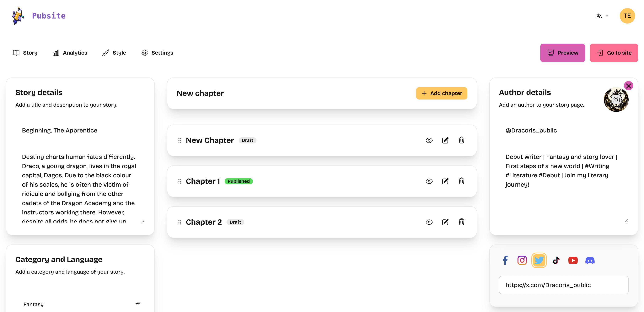The width and height of the screenshot is (644, 312).
Task: Click the author profile thumbnail image
Action: coord(616,100)
